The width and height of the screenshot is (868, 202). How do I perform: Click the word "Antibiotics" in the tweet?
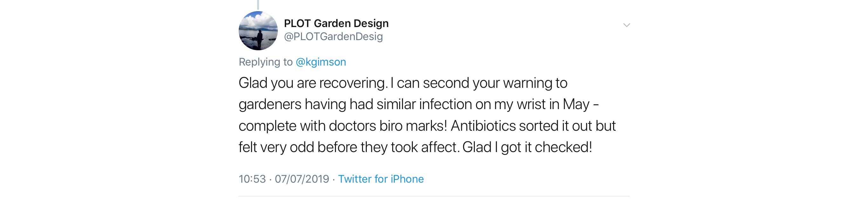(483, 126)
